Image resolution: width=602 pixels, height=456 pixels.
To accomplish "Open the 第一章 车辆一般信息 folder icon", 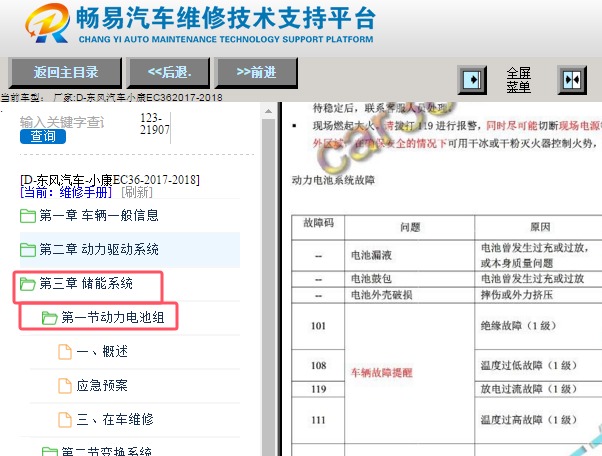I will (28, 216).
